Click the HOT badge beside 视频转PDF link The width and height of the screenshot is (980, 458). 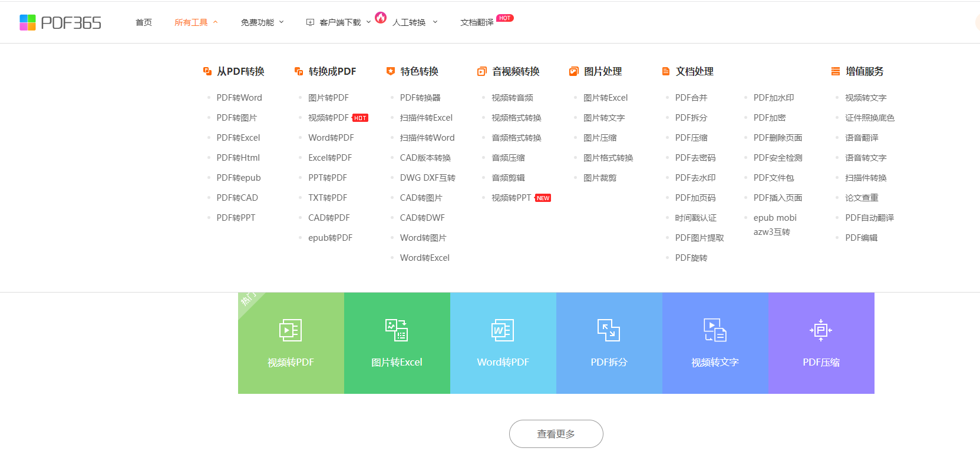point(361,118)
